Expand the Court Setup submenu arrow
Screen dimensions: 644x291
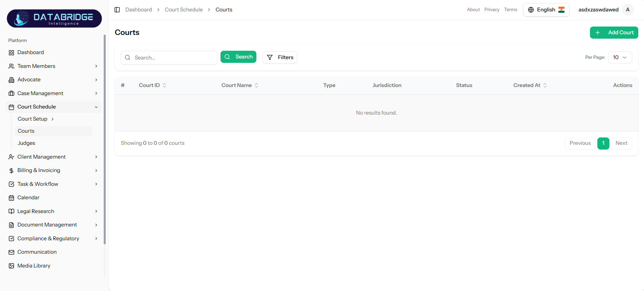[x=53, y=119]
